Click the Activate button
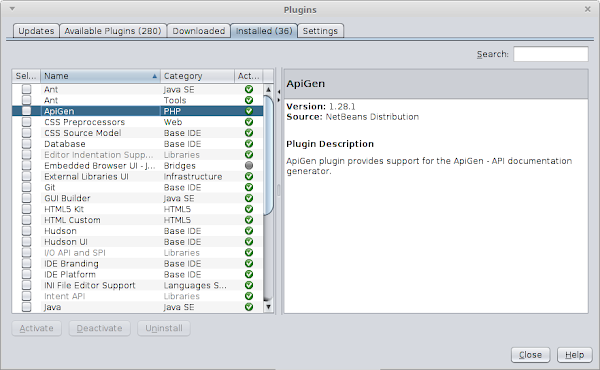600x370 pixels. pos(37,328)
